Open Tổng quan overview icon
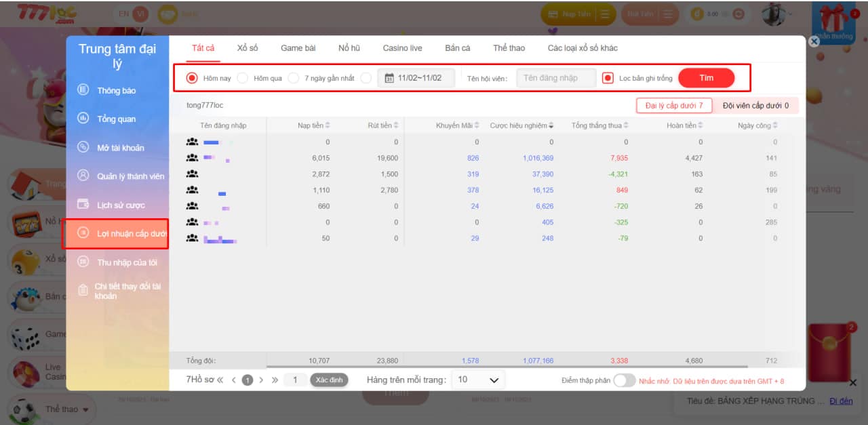868x425 pixels. click(x=83, y=119)
